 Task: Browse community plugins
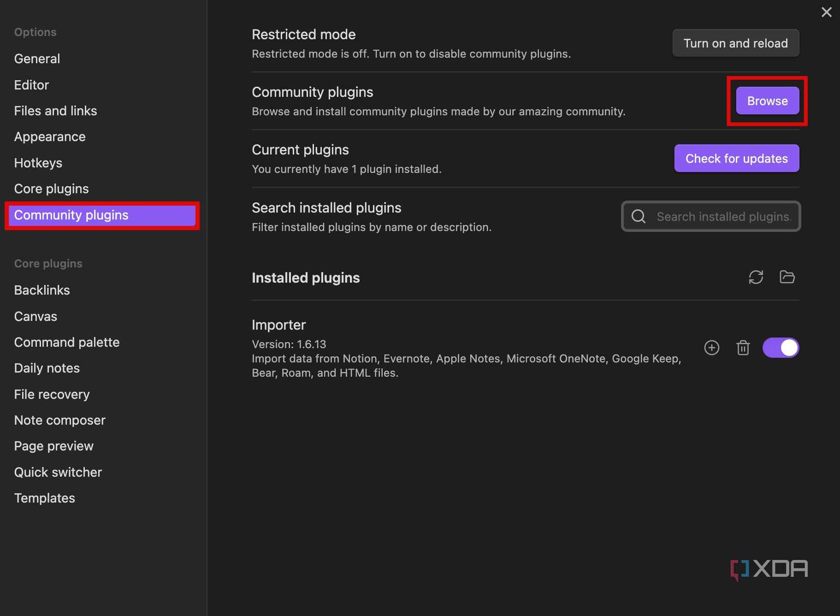(767, 101)
